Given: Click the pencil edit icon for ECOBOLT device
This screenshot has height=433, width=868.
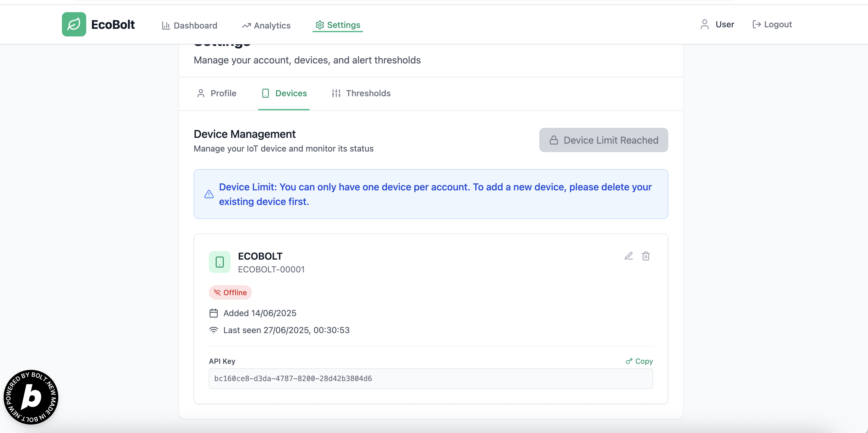Looking at the screenshot, I should 629,256.
